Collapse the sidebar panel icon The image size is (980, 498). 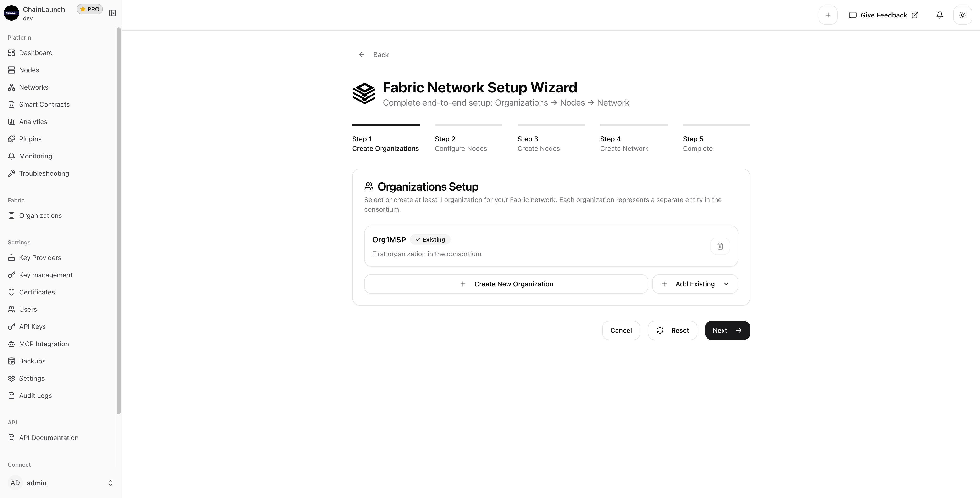pos(112,13)
